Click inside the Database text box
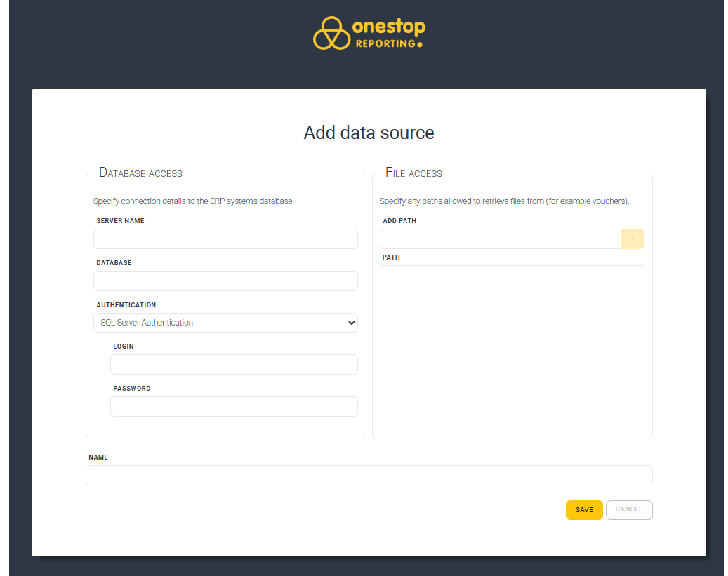Screen dimensions: 728x576 (225, 281)
